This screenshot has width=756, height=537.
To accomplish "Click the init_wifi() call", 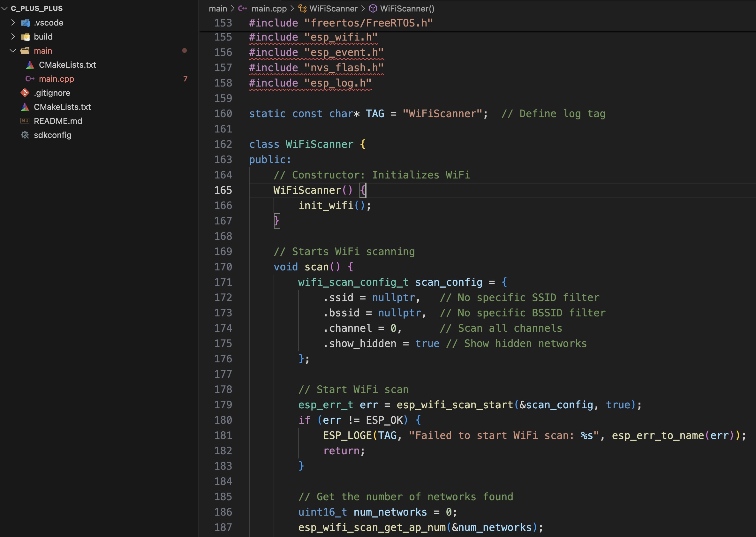I will point(335,206).
